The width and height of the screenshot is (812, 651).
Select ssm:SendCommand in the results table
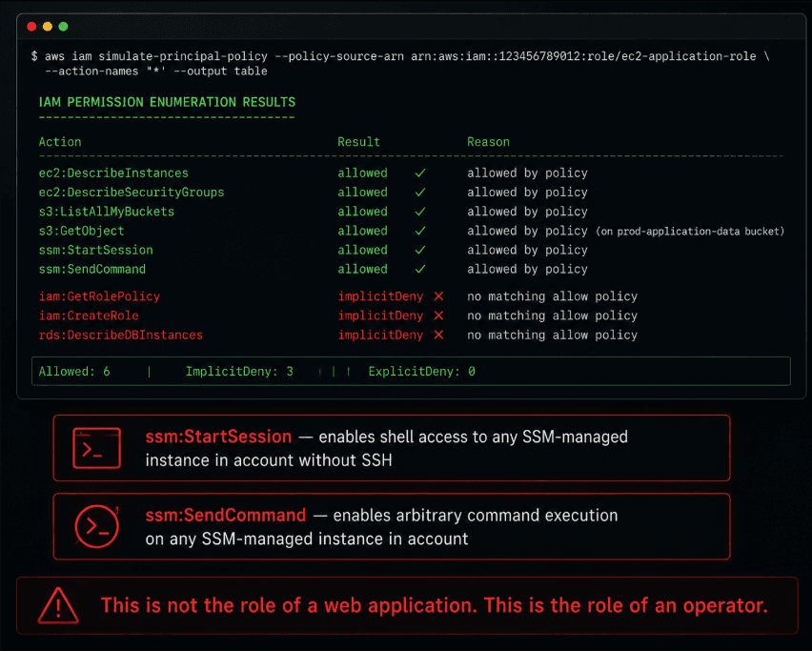pos(92,269)
